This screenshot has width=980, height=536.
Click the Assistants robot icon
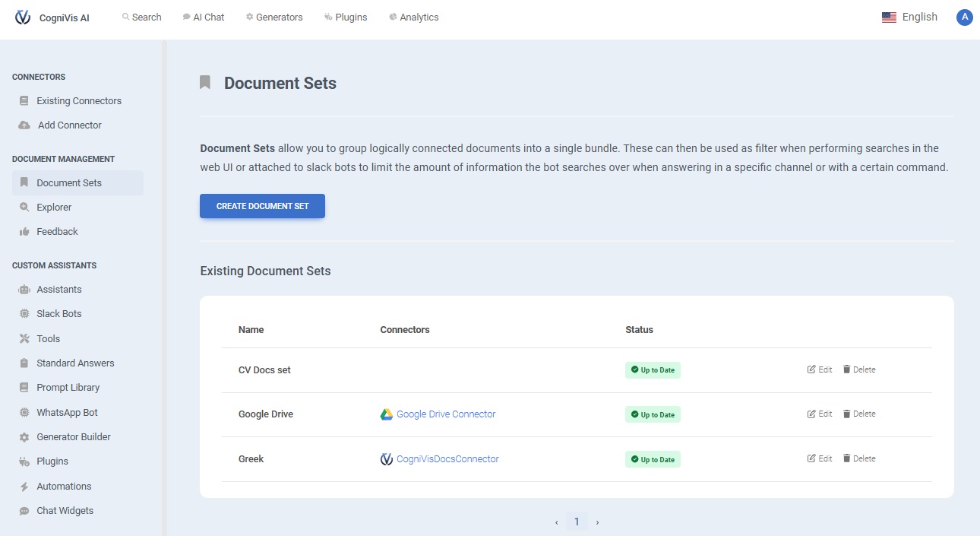pyautogui.click(x=24, y=289)
